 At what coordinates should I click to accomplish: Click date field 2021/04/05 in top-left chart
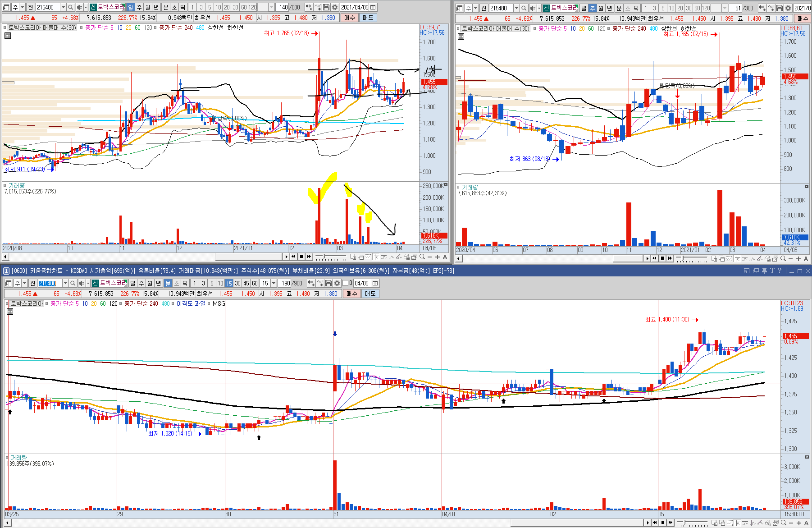354,7
